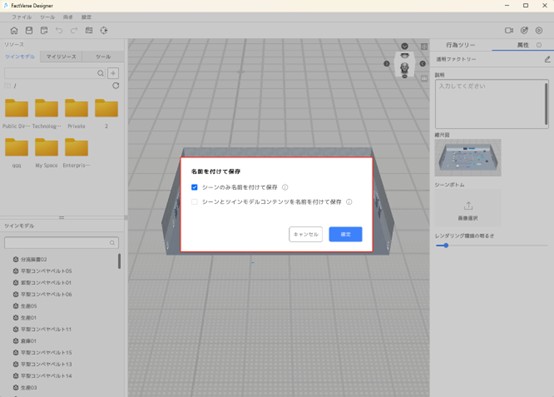Switch to the 行為ツリー tab
The height and width of the screenshot is (397, 554).
pos(460,45)
